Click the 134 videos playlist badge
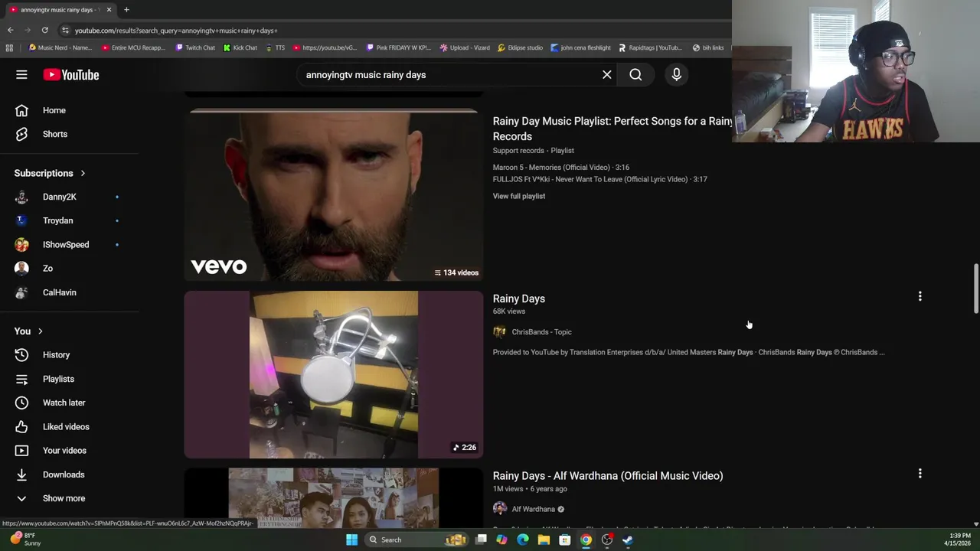 click(x=456, y=272)
